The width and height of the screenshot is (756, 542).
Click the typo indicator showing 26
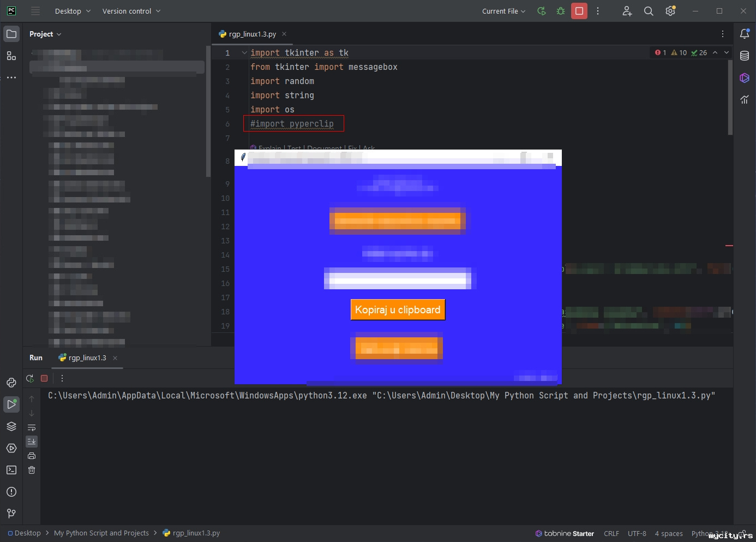coord(699,52)
